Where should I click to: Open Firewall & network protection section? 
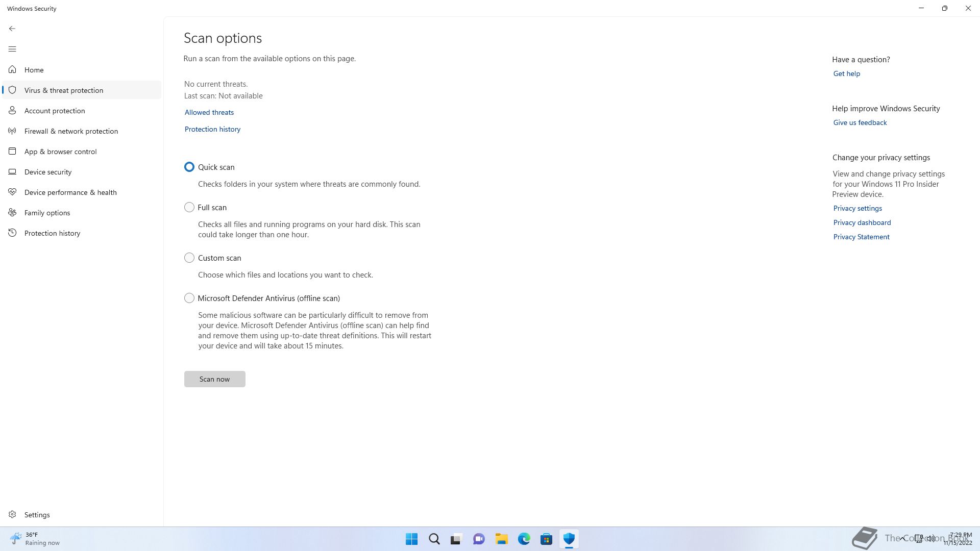pos(82,131)
